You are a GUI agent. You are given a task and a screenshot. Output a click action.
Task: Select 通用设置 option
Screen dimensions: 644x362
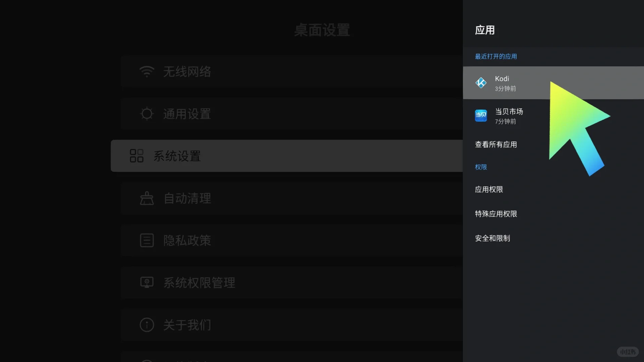point(186,113)
